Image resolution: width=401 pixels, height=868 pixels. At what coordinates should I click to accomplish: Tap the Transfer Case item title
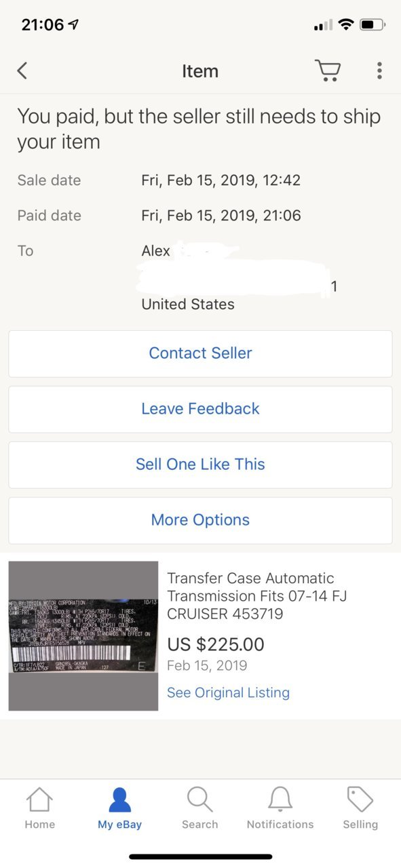pos(257,596)
